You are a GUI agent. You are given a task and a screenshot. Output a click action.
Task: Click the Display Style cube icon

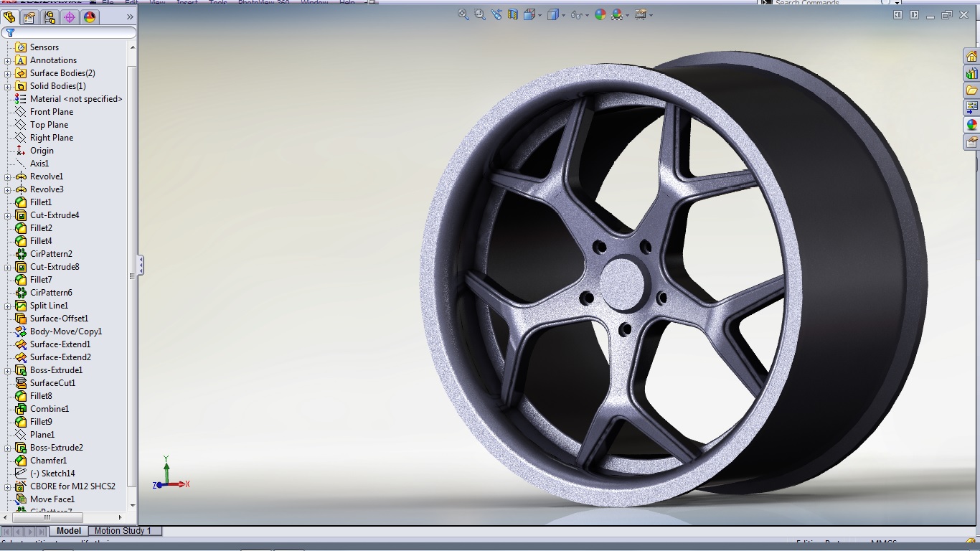(x=553, y=14)
